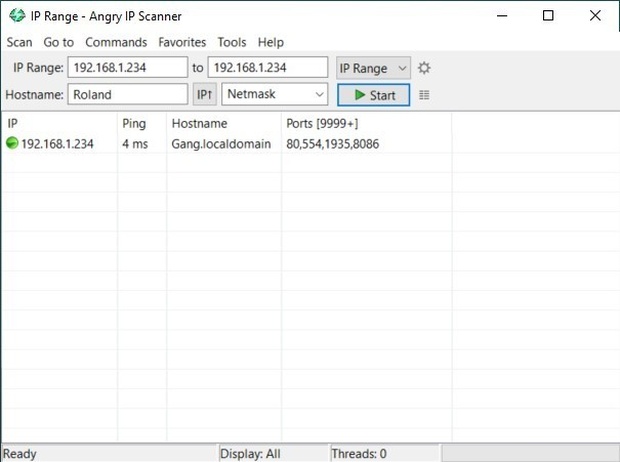
Task: Sort by the Ping column header
Action: [x=142, y=123]
